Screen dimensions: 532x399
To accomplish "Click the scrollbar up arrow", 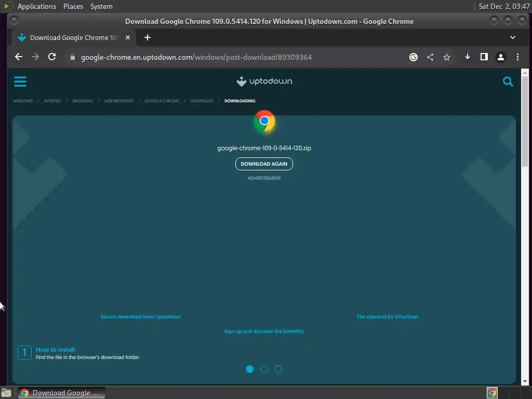I will (x=525, y=72).
